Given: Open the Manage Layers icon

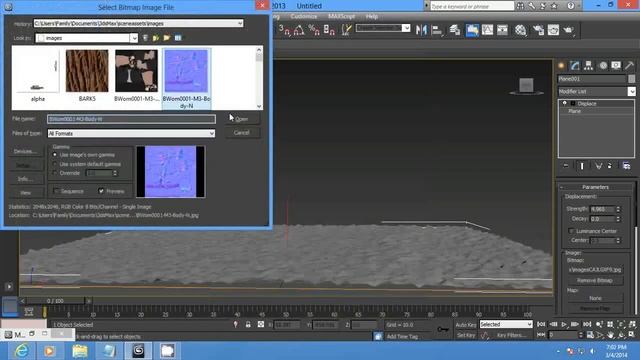Looking at the screenshot, I should click(455, 30).
